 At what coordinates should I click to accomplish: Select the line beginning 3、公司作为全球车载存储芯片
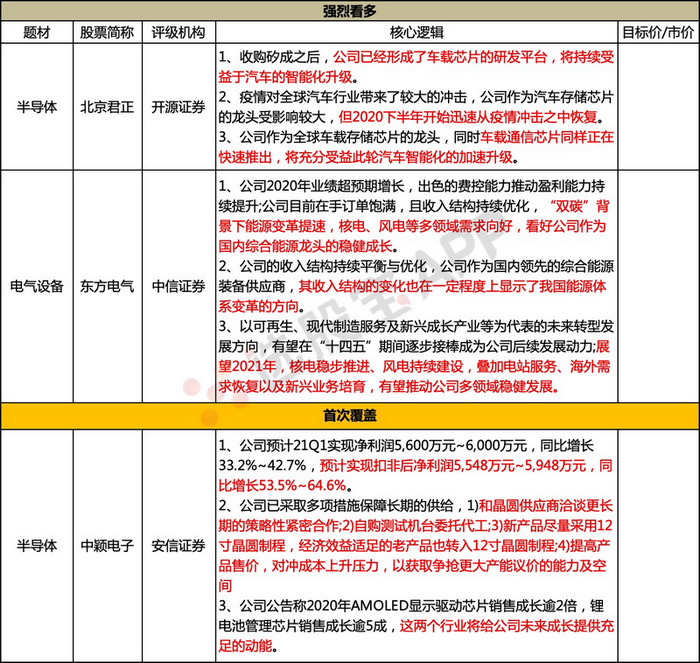coord(416,137)
